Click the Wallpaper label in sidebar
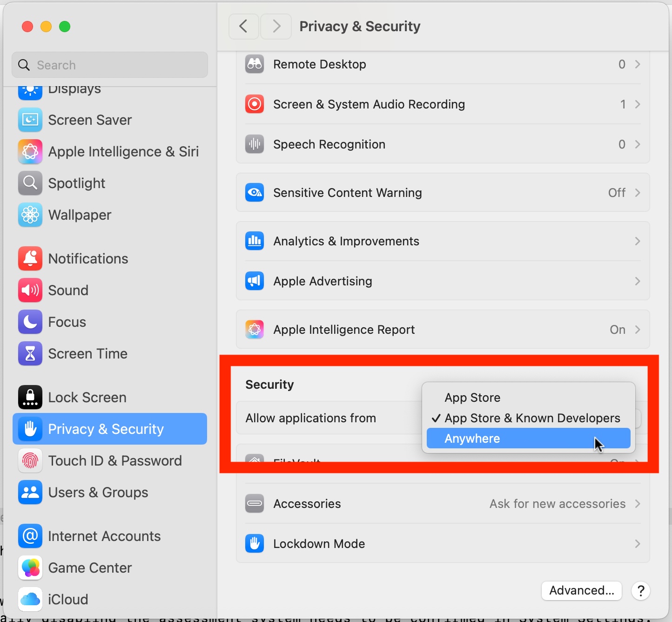This screenshot has width=672, height=622. pyautogui.click(x=80, y=215)
